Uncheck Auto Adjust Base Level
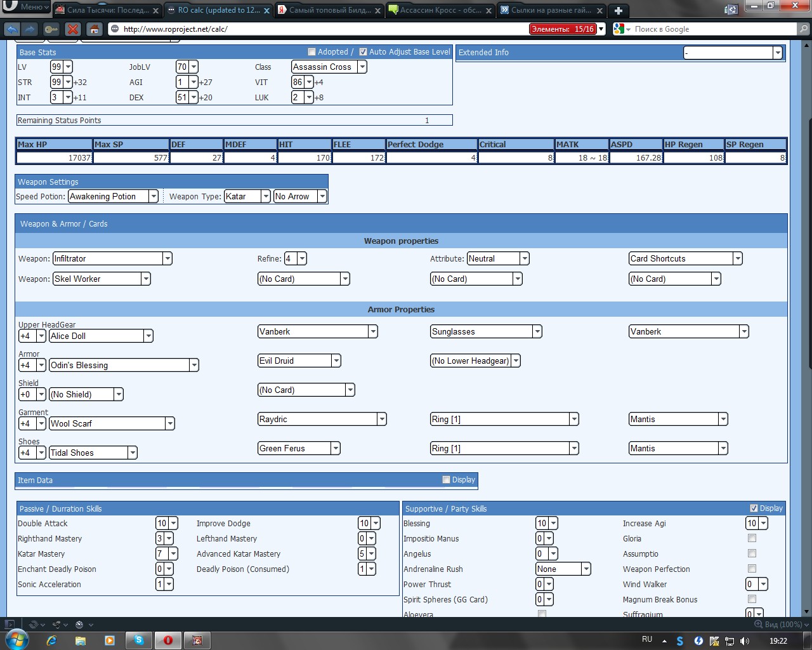Image resolution: width=812 pixels, height=650 pixels. point(363,52)
